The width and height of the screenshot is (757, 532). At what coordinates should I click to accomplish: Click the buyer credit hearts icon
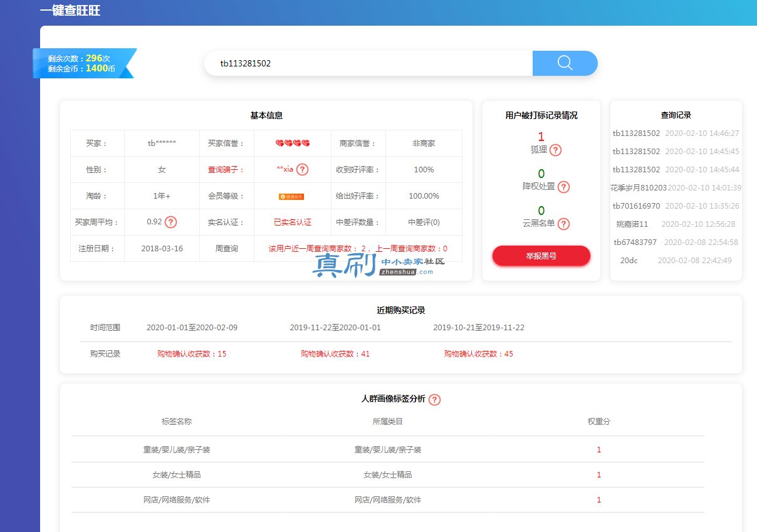click(293, 143)
